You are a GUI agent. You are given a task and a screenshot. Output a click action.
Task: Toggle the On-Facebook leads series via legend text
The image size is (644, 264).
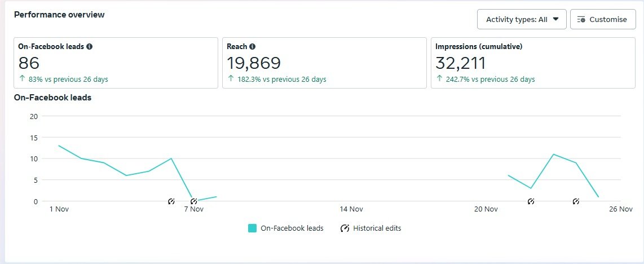pos(292,228)
